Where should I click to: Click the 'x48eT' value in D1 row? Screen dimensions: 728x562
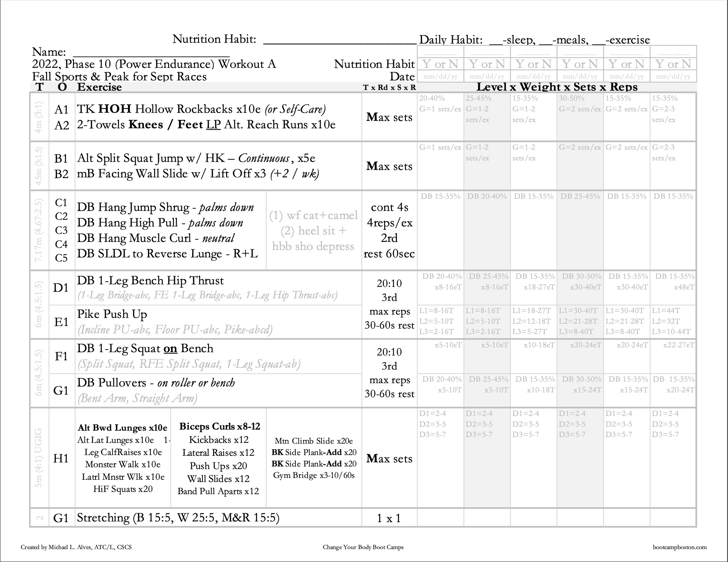(684, 287)
